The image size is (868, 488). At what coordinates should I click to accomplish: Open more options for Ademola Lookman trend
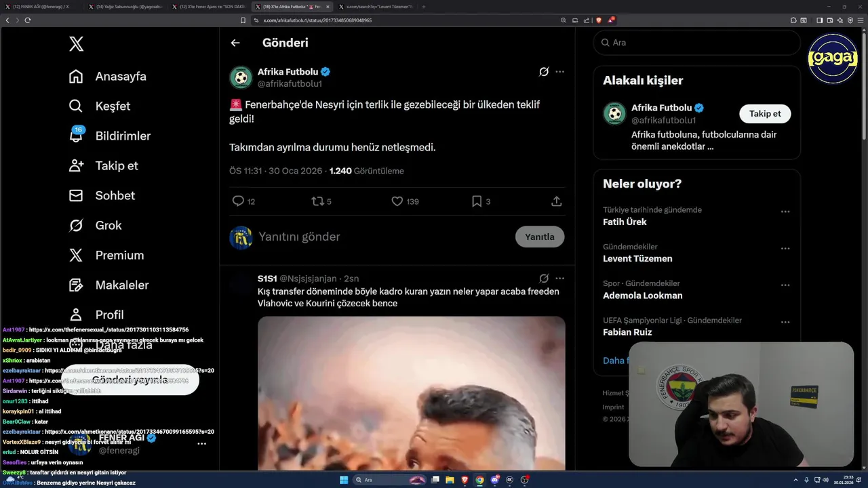pos(785,285)
